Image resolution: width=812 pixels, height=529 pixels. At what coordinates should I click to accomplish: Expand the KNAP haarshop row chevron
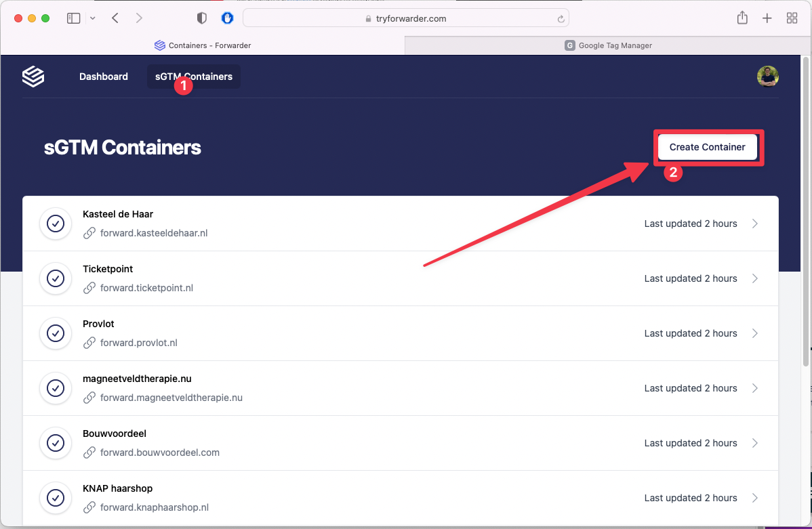[755, 498]
